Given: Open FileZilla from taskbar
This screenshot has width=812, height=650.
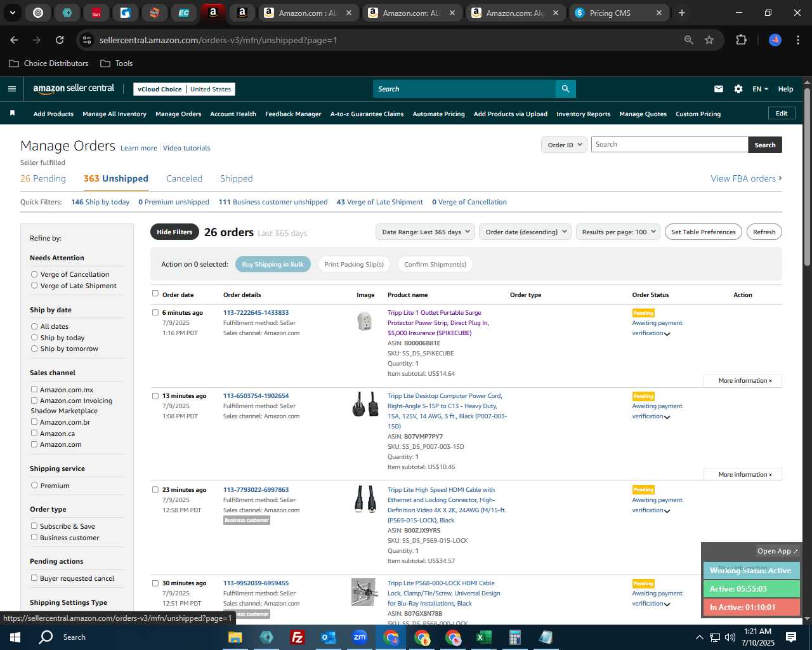Looking at the screenshot, I should (x=297, y=637).
